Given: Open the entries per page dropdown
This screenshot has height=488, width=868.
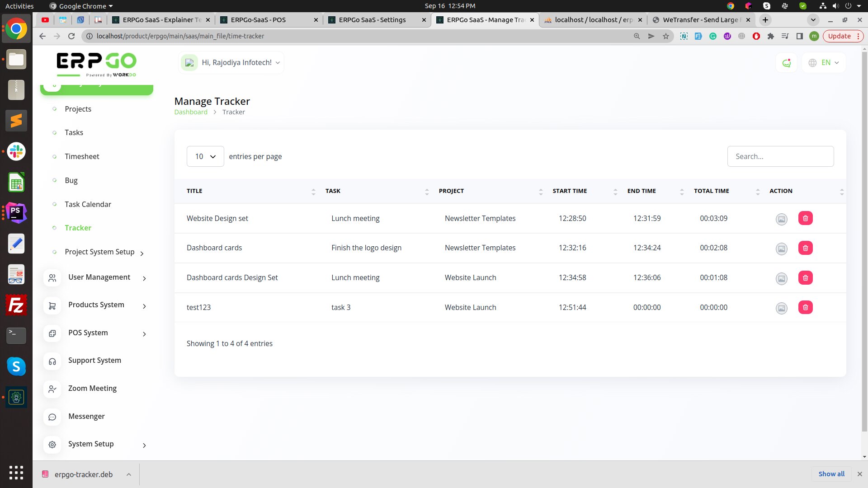Looking at the screenshot, I should (205, 156).
